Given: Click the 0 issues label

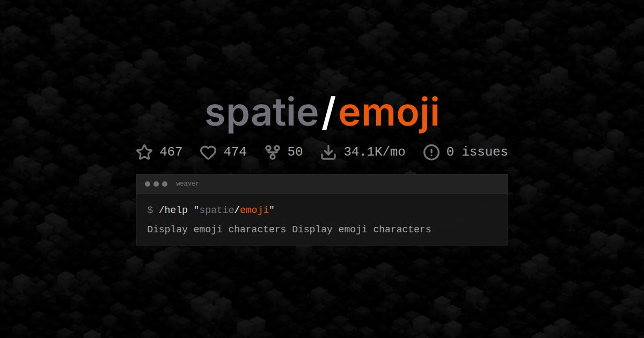Looking at the screenshot, I should [x=477, y=152].
